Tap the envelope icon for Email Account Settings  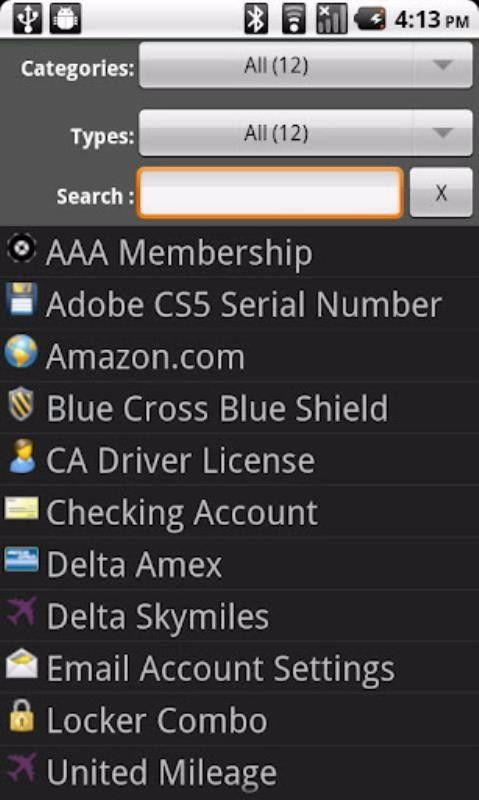pyautogui.click(x=21, y=664)
